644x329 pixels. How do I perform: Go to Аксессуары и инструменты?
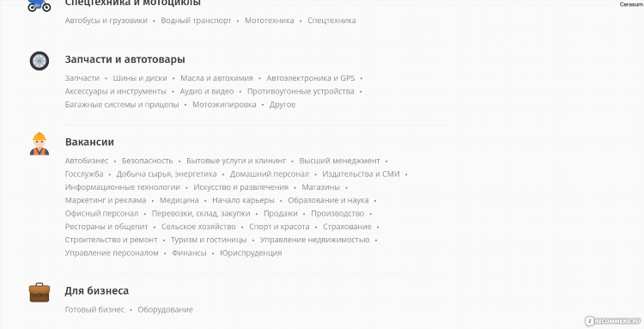(115, 91)
